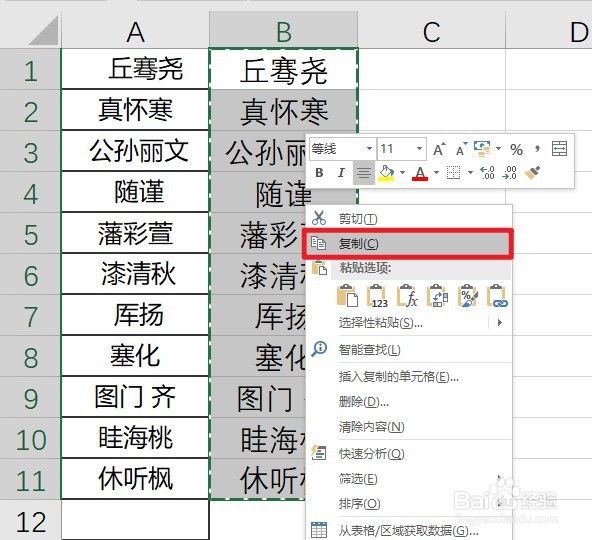Select column A header
The height and width of the screenshot is (540, 592).
135,32
